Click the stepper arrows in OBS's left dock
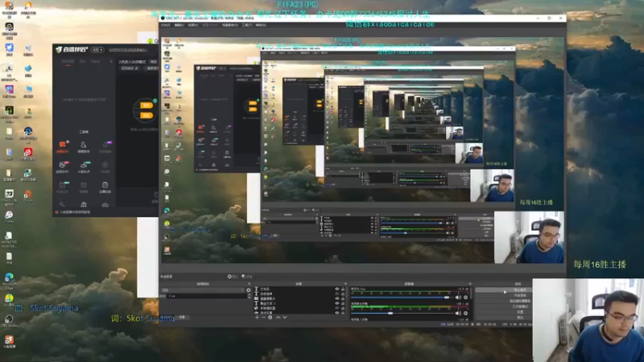Screen dimensions: 644x362 [250, 295]
